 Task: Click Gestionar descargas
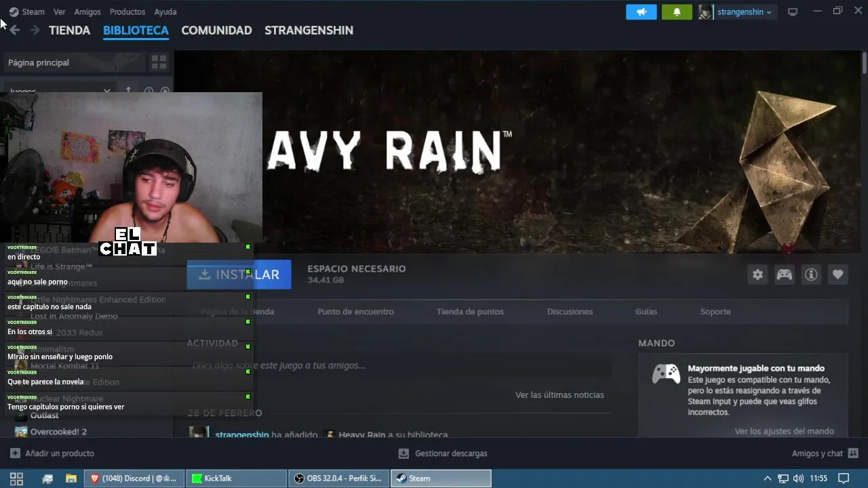tap(442, 453)
